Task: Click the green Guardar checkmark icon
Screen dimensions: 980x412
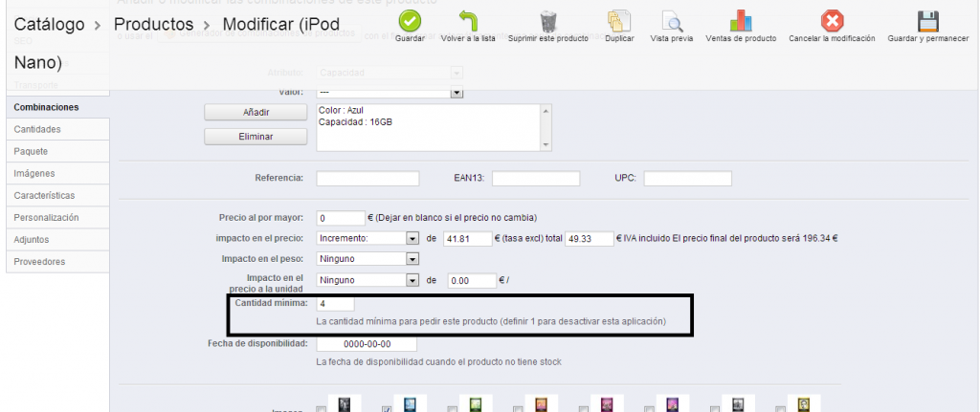Action: click(410, 21)
